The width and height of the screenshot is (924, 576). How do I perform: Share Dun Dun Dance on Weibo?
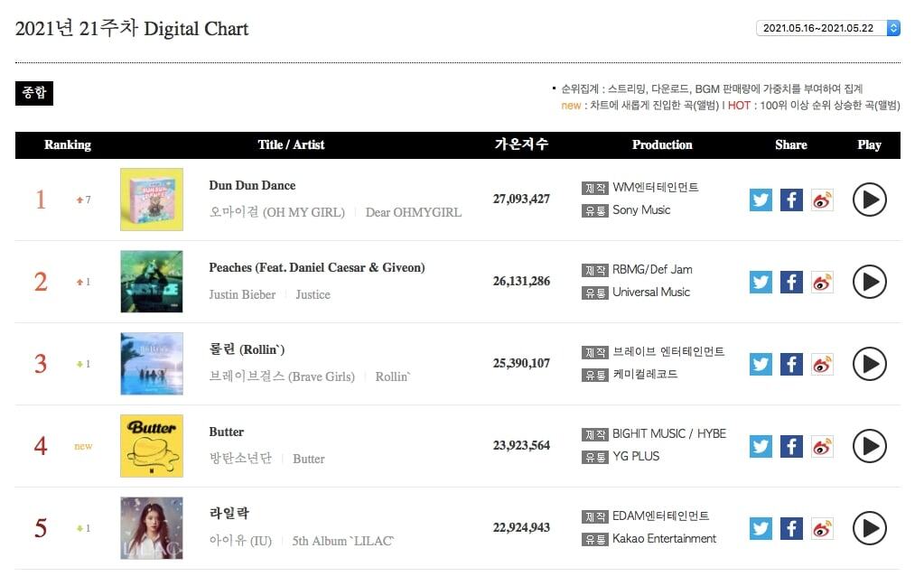coord(822,200)
